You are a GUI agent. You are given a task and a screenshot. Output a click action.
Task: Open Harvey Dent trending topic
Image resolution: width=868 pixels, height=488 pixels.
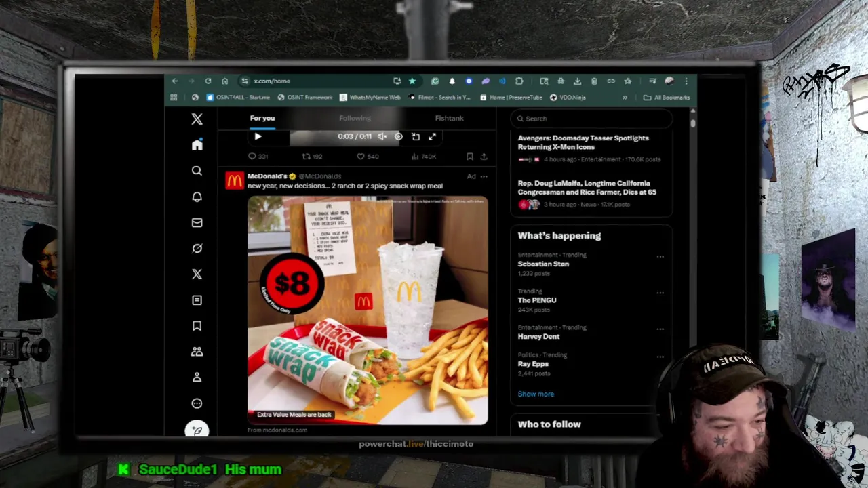[538, 336]
